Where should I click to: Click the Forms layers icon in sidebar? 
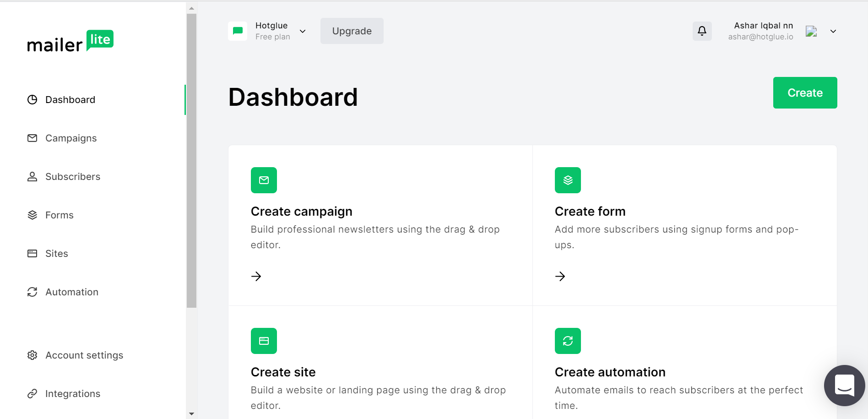tap(32, 215)
